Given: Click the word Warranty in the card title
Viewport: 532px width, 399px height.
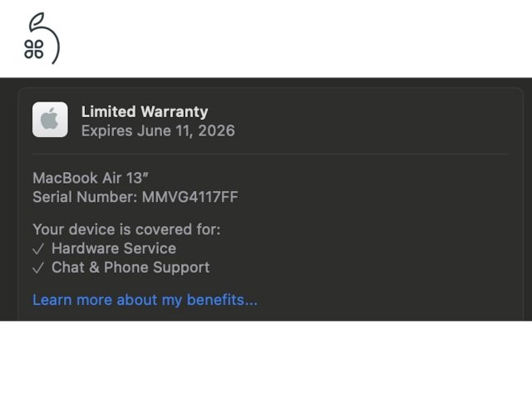Looking at the screenshot, I should coord(175,112).
